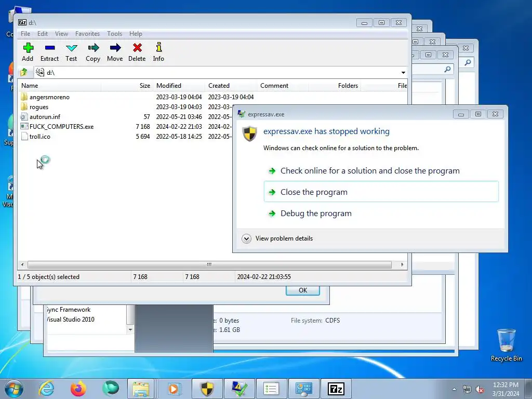Image resolution: width=532 pixels, height=399 pixels.
Task: Launch Firefox from the taskbar
Action: [x=78, y=389]
